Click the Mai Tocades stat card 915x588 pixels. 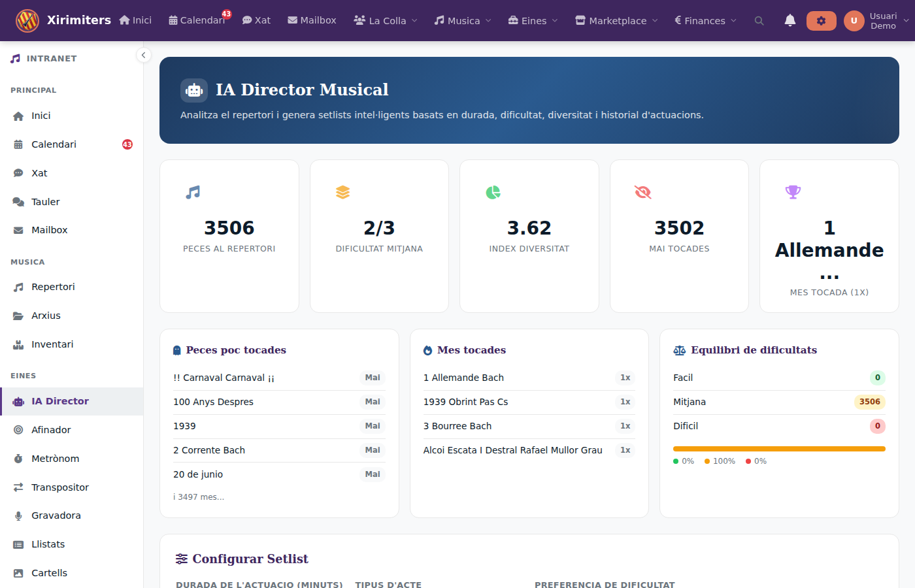pyautogui.click(x=679, y=236)
